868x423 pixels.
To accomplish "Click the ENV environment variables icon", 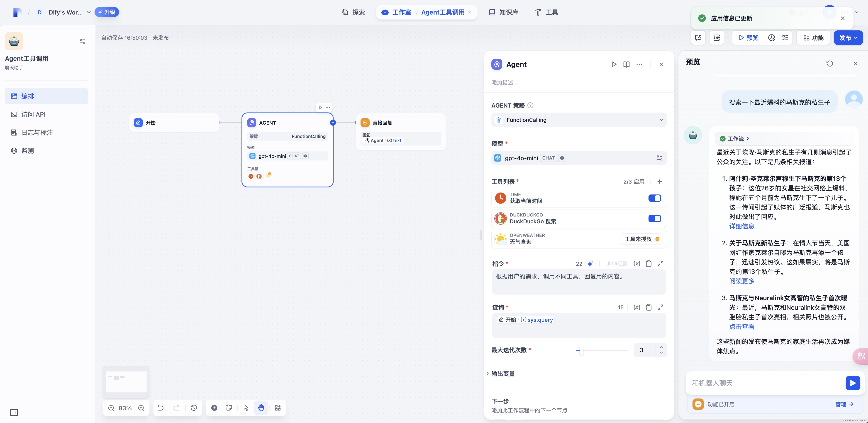I will click(x=716, y=38).
